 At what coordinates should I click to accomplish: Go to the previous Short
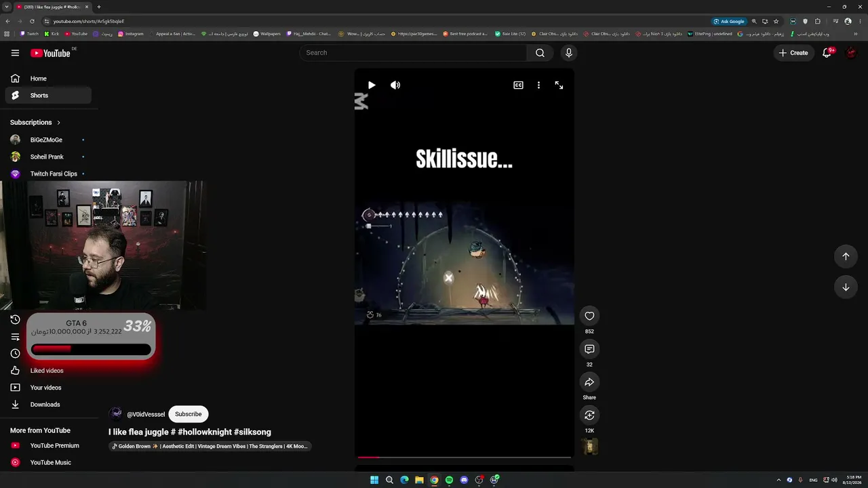[846, 256]
